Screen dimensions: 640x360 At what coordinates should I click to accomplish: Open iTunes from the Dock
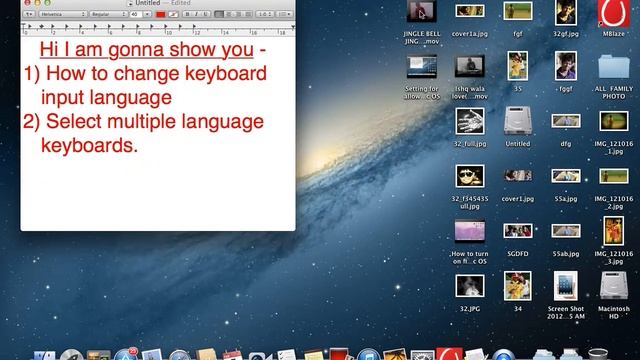368,354
